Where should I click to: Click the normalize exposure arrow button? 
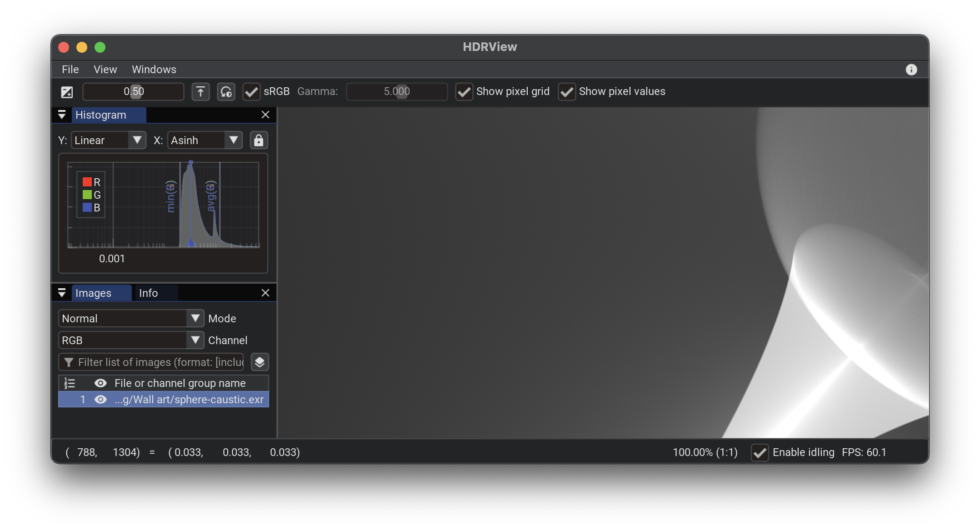[x=200, y=92]
